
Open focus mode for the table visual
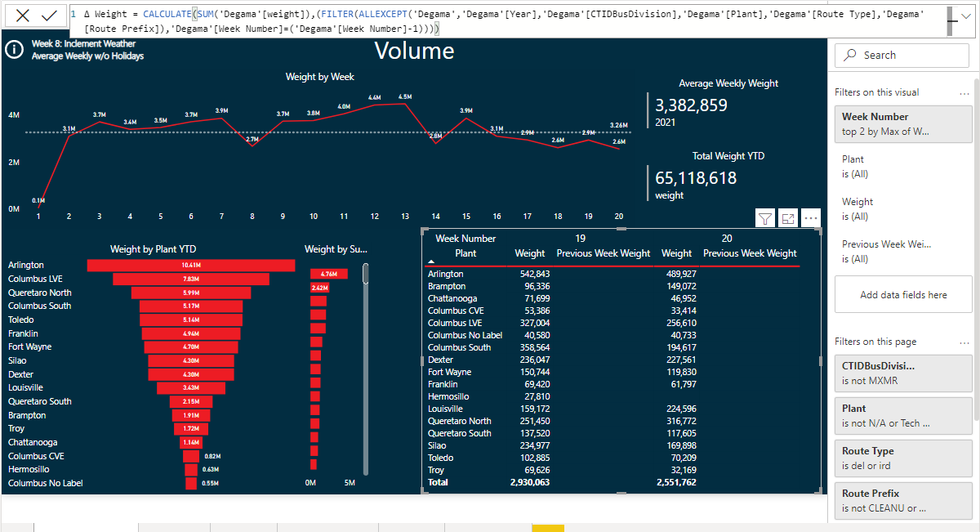pyautogui.click(x=788, y=218)
